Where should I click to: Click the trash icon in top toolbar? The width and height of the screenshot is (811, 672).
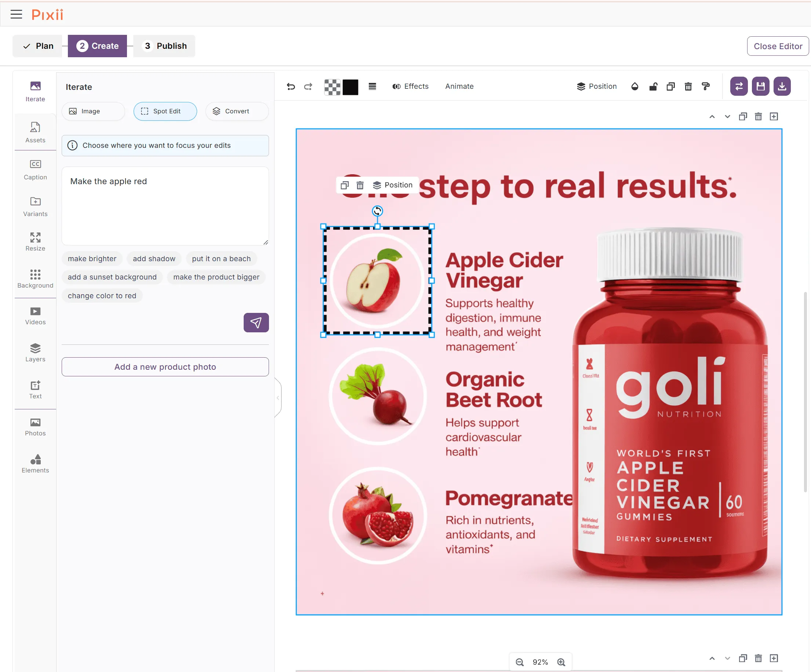pos(688,87)
